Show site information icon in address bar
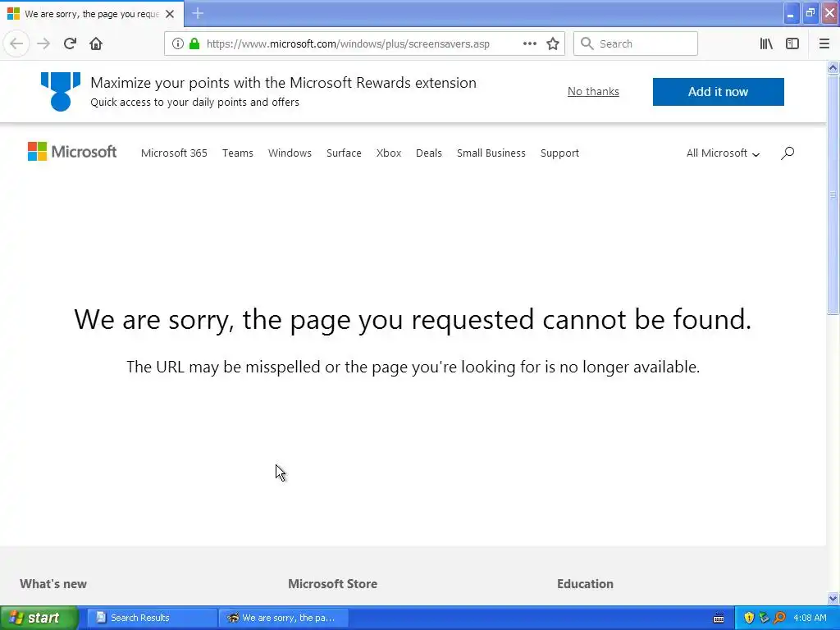This screenshot has height=630, width=840. [177, 43]
